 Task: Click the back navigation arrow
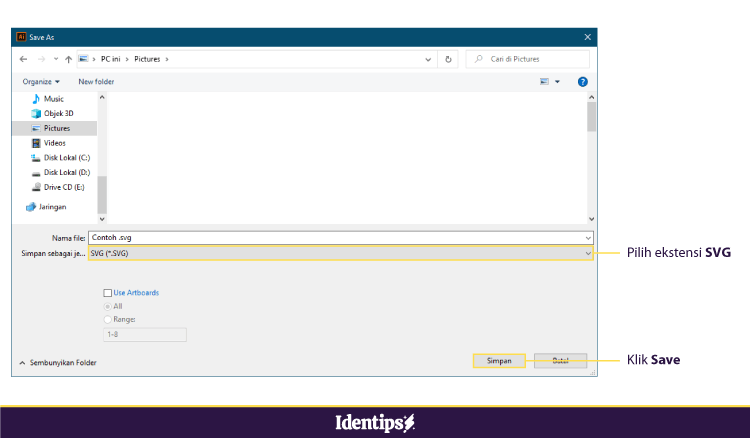[x=24, y=59]
